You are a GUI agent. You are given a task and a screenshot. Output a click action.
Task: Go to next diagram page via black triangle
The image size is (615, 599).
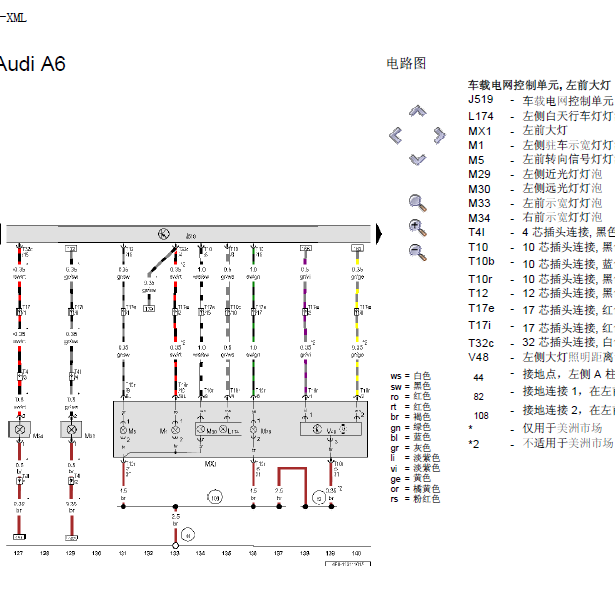[379, 234]
